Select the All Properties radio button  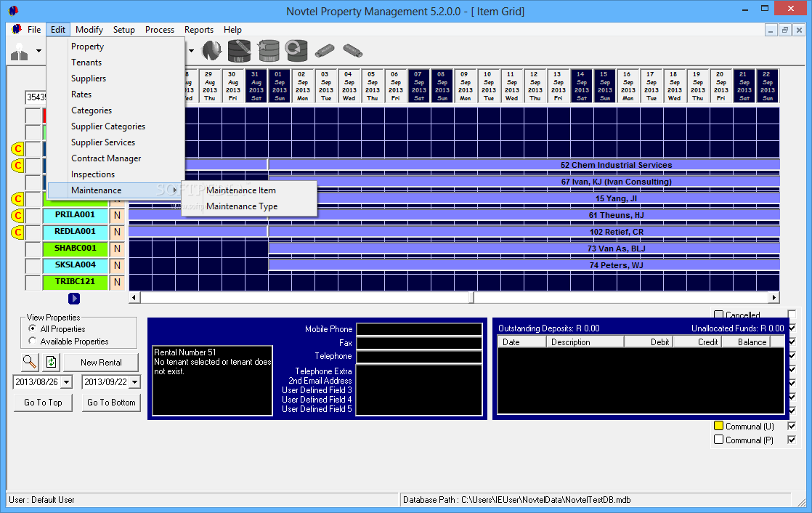(33, 328)
